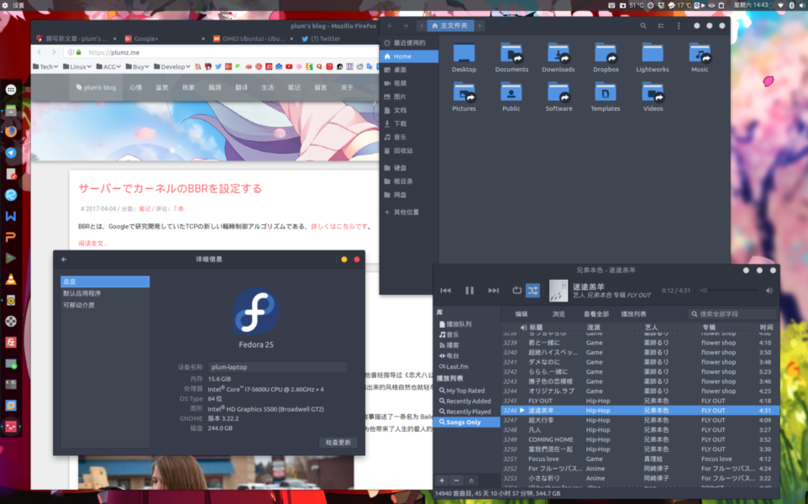
Task: Open the 播放列表 tab in the player toolbar
Action: click(633, 314)
